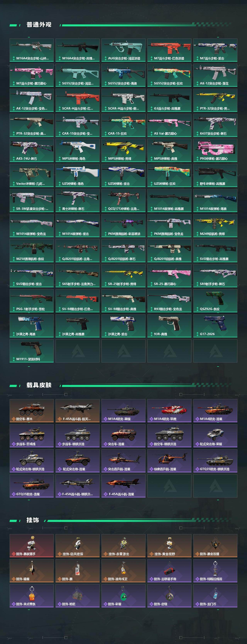Select the M249轻机枪-黄蜂 skin
The width and height of the screenshot is (247, 644).
coord(215,226)
